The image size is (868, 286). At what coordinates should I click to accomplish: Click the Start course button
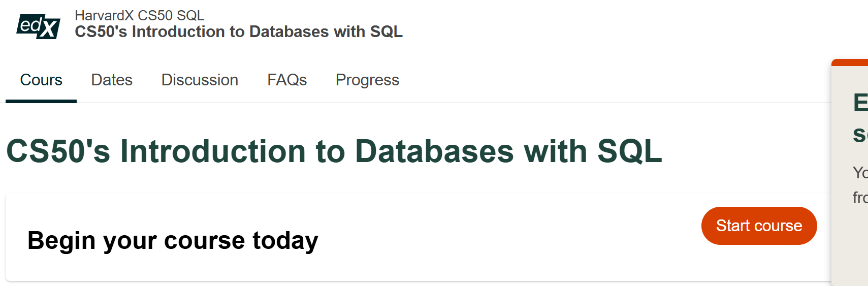pos(759,226)
